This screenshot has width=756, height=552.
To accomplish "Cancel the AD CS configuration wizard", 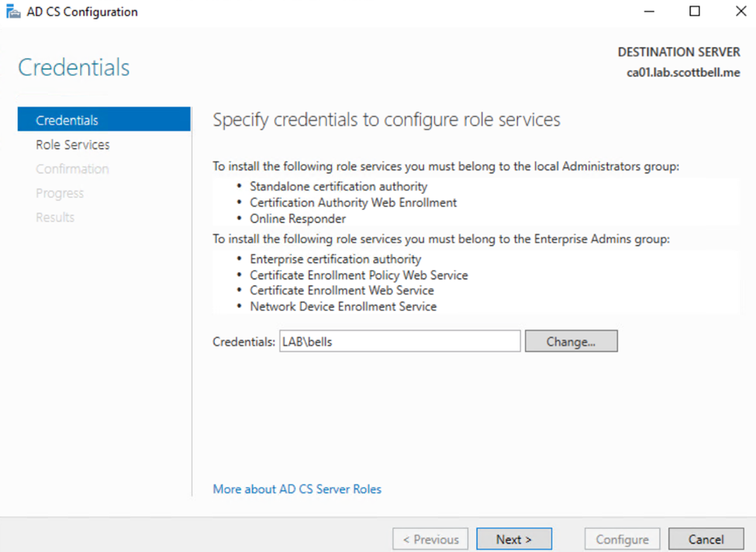I will pyautogui.click(x=706, y=540).
